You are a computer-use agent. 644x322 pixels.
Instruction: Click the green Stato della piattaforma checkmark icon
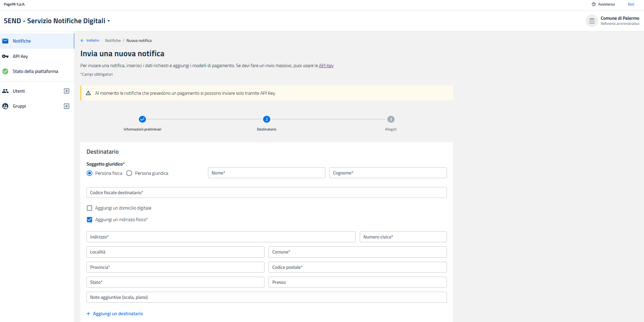(5, 72)
